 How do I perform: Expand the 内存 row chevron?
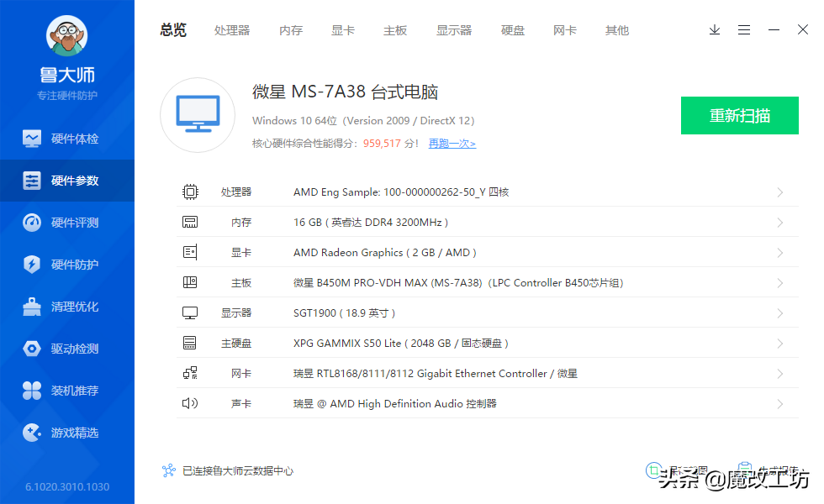(780, 223)
